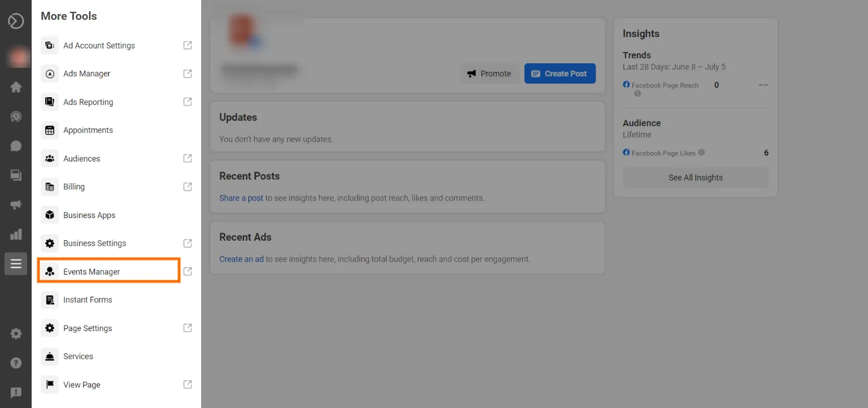Open the Feedback icon at sidebar bottom
868x408 pixels.
coord(15,392)
